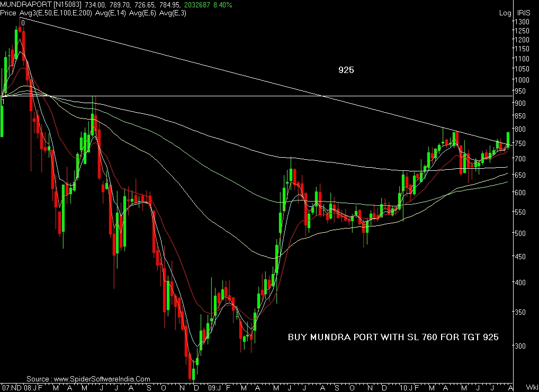Click the 550 price axis label
539x392 pixels.
(520, 212)
